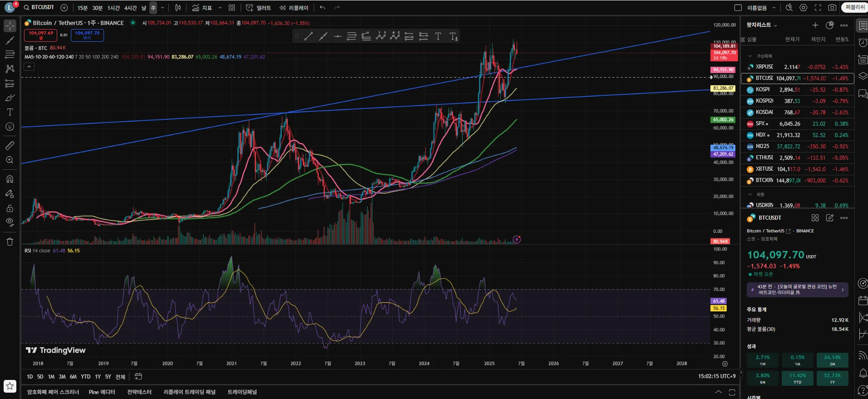Pick the ray tool in floating toolbar
The width and height of the screenshot is (868, 399).
coord(323,36)
